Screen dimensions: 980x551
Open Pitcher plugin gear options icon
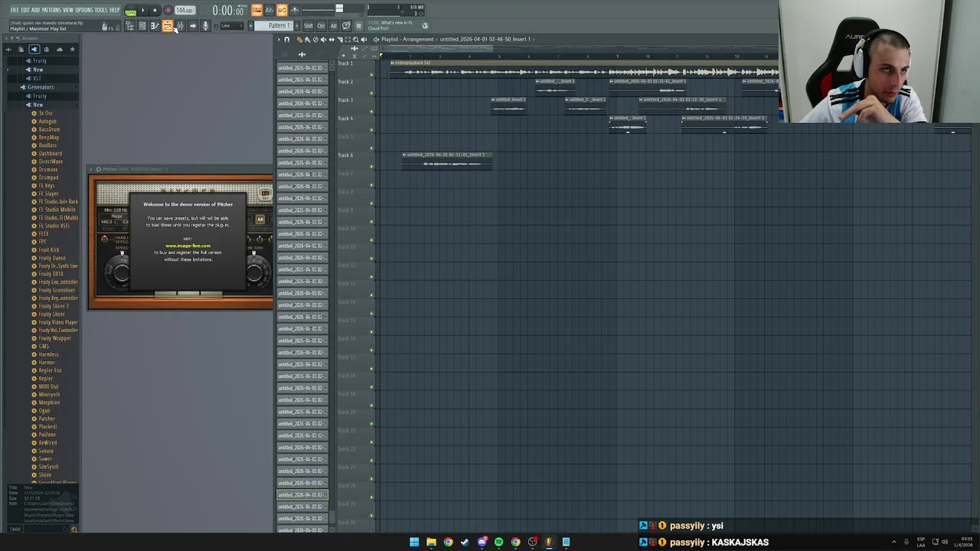coord(98,169)
